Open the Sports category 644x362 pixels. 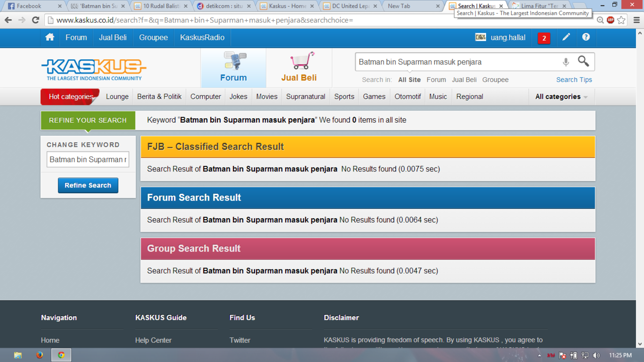pos(344,97)
